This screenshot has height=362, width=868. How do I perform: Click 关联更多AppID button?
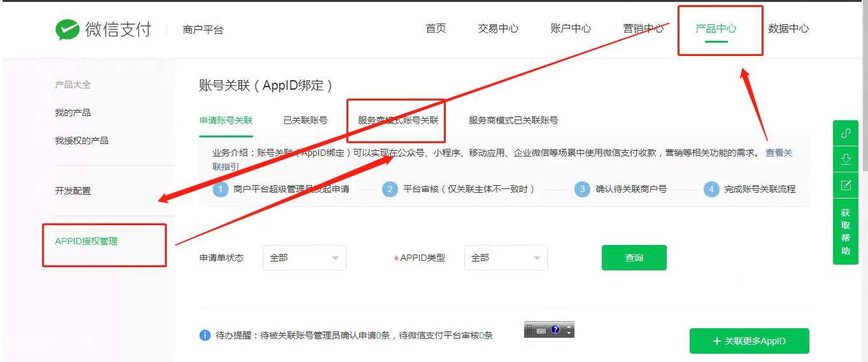pos(749,341)
